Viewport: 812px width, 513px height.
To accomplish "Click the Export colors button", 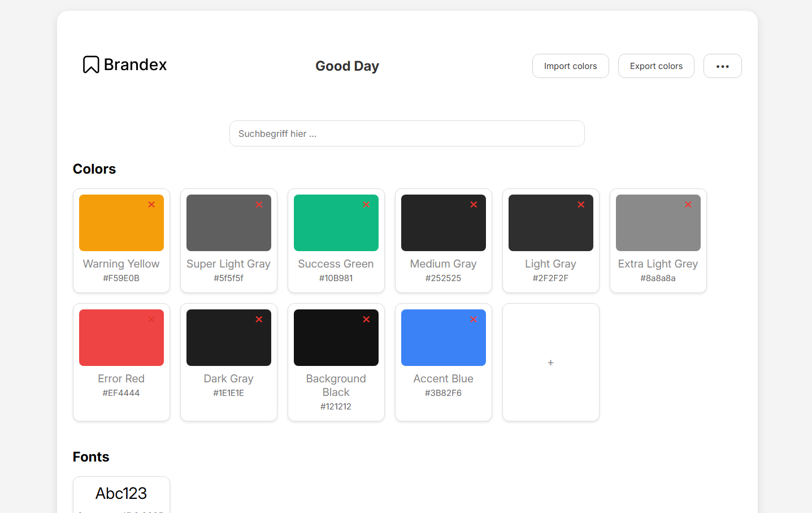I will tap(656, 66).
